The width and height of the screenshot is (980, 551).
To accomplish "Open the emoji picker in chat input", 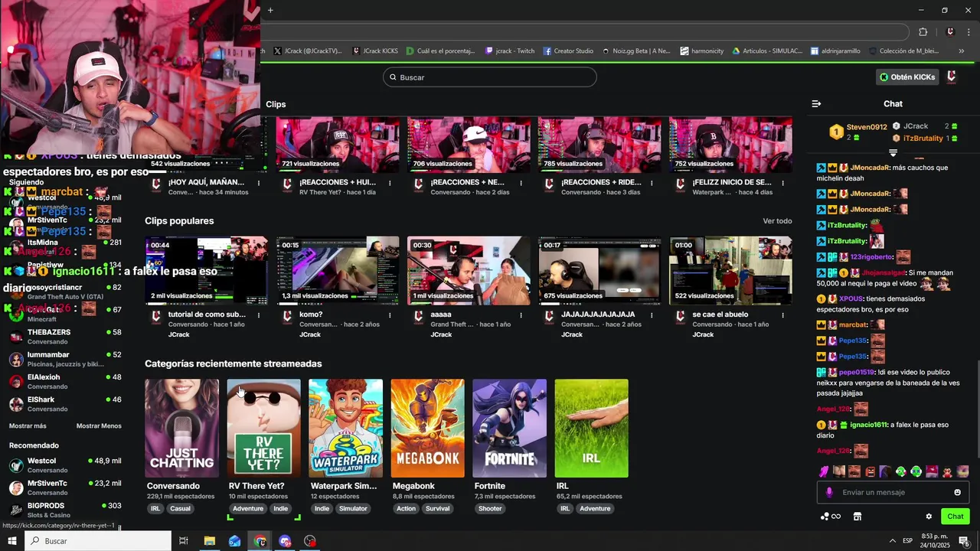I will [x=957, y=492].
